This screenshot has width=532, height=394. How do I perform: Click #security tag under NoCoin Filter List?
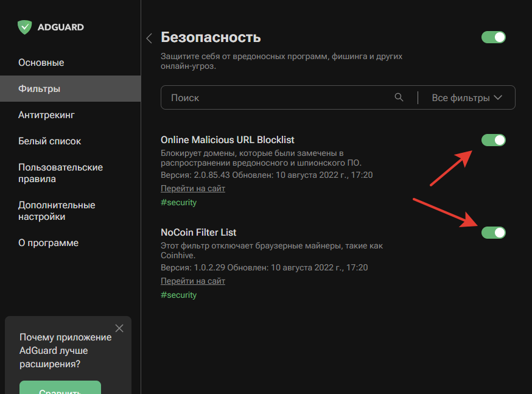point(178,295)
